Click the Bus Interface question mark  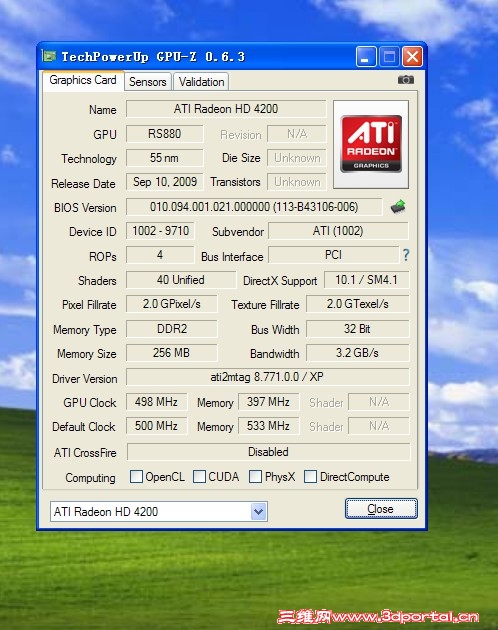pos(406,255)
